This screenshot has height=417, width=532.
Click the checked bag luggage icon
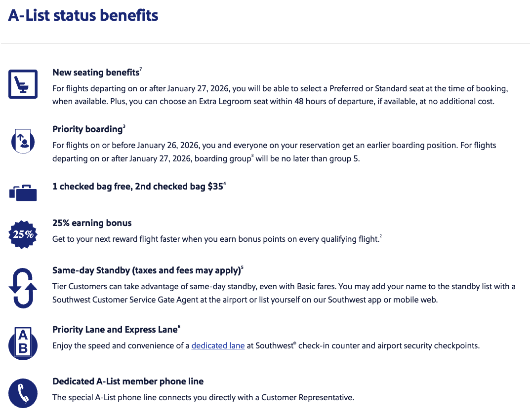[23, 192]
